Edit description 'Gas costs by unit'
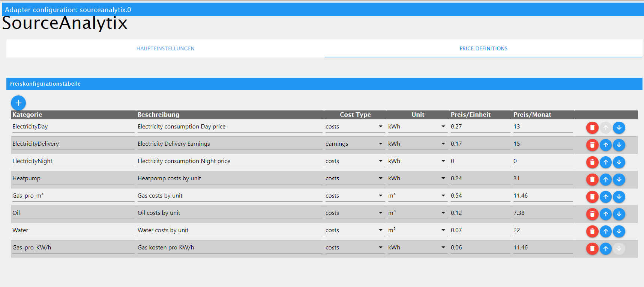The height and width of the screenshot is (287, 644). tap(230, 196)
